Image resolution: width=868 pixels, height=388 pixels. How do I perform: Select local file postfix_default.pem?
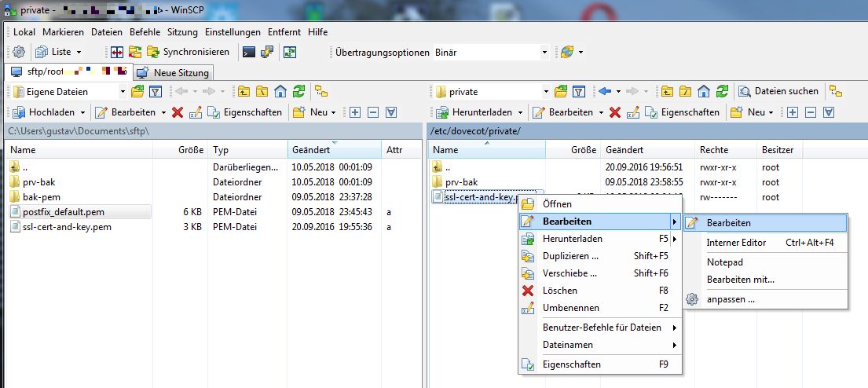[x=64, y=212]
